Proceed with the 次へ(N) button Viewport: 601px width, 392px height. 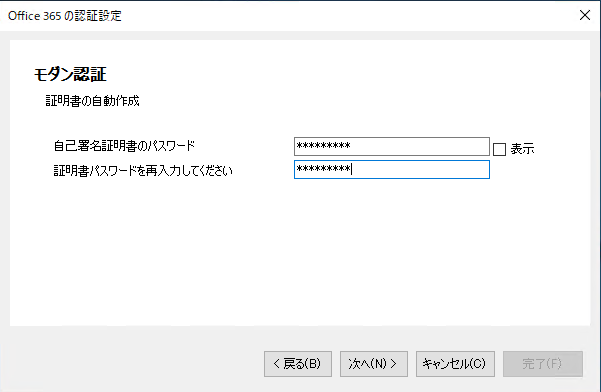(x=374, y=364)
